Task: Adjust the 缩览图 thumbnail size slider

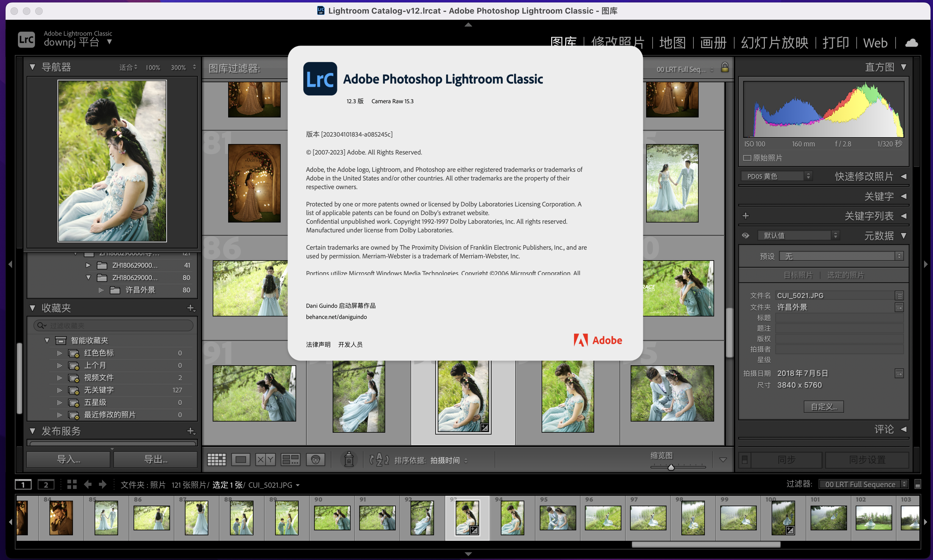Action: 671,468
